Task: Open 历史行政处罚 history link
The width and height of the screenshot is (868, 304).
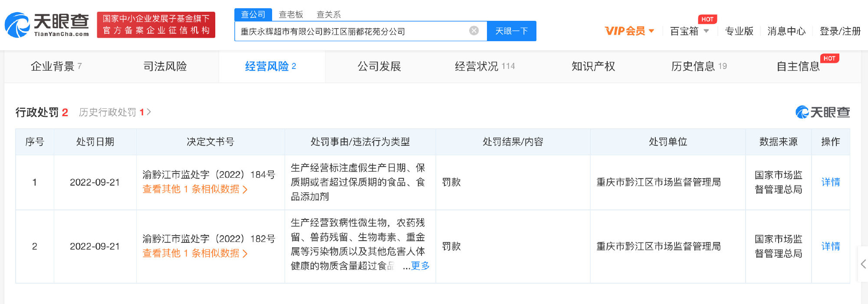Action: tap(115, 112)
